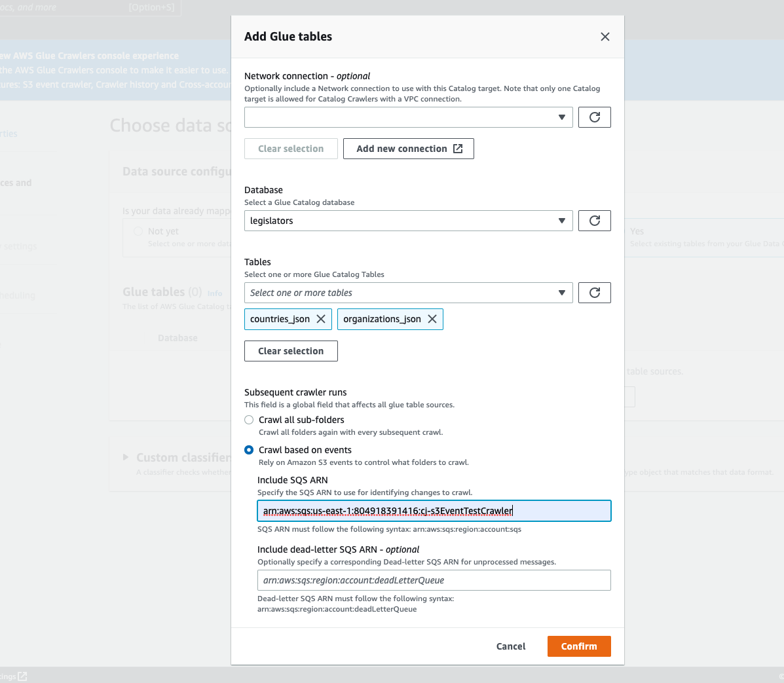
Task: Remove the countries_json table tag
Action: pyautogui.click(x=320, y=319)
